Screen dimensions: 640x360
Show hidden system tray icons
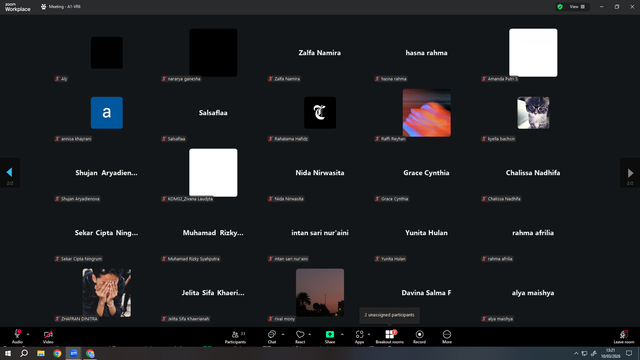(576, 353)
